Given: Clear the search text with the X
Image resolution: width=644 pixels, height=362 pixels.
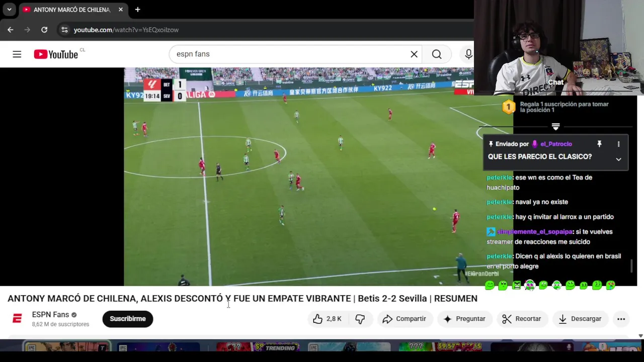Looking at the screenshot, I should (x=414, y=54).
